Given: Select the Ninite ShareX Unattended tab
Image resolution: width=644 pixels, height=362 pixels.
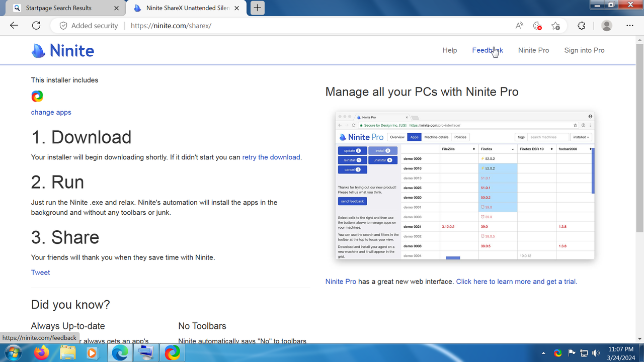Looking at the screenshot, I should coord(187,8).
